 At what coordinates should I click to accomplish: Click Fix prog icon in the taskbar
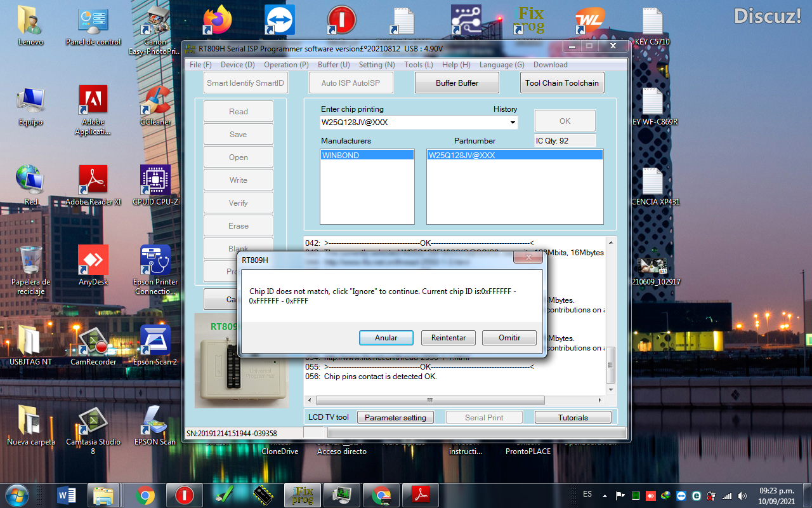coord(303,495)
